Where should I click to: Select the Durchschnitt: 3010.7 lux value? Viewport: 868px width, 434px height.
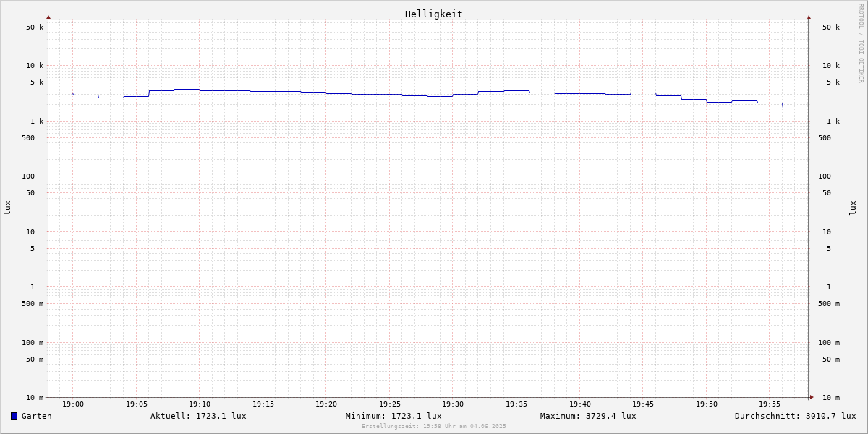tap(796, 416)
